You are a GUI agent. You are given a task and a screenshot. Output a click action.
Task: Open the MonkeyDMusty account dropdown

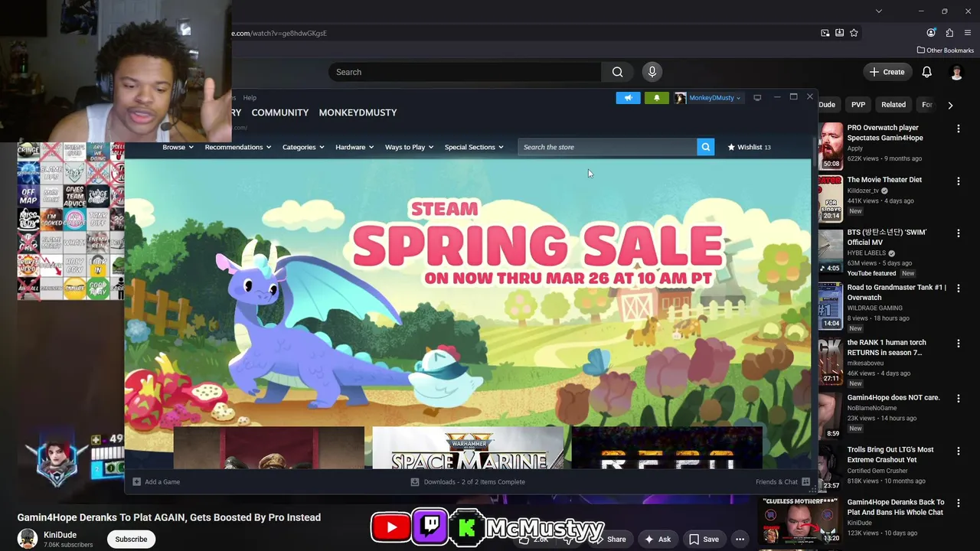tap(707, 98)
